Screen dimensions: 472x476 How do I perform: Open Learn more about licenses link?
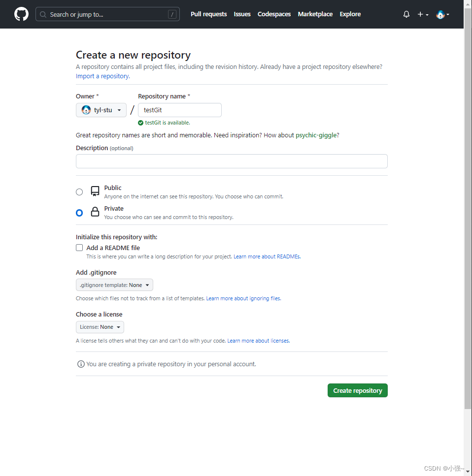click(x=258, y=341)
